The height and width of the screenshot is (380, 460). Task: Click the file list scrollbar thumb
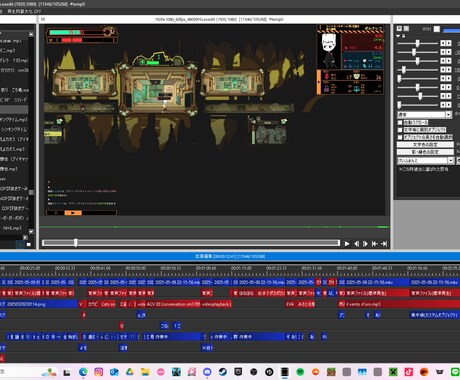pyautogui.click(x=31, y=192)
